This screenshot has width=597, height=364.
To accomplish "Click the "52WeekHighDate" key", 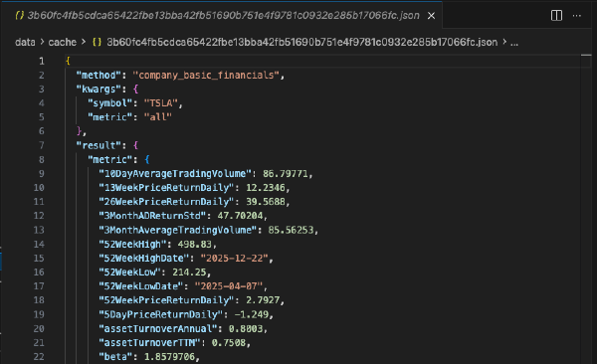I will point(144,259).
